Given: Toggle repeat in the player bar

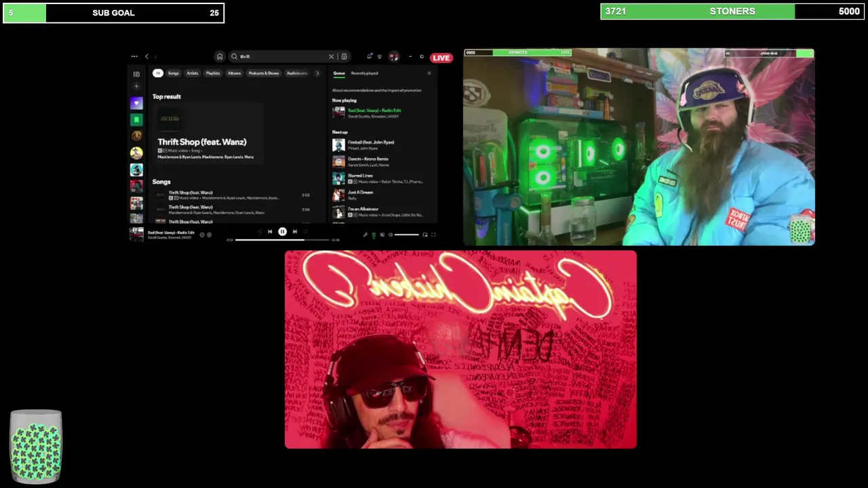Looking at the screenshot, I should pyautogui.click(x=306, y=232).
